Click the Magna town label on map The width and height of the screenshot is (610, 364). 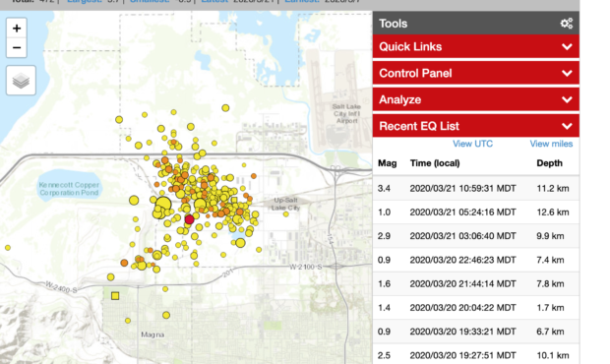pyautogui.click(x=152, y=334)
